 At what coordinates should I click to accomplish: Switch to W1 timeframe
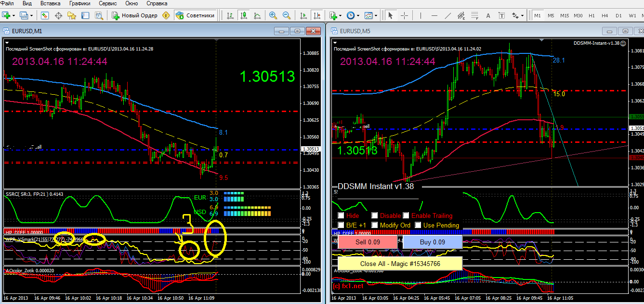click(x=632, y=15)
